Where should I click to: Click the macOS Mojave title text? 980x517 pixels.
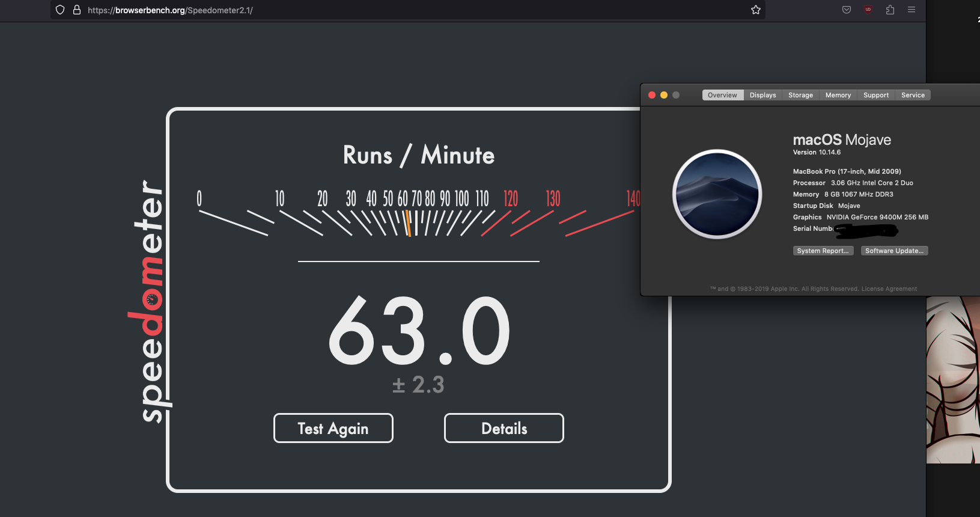pos(842,139)
